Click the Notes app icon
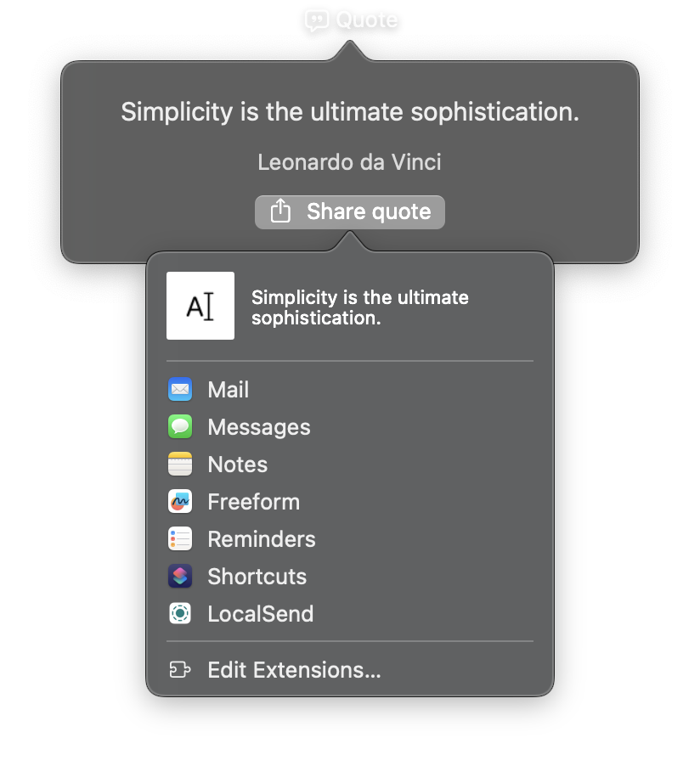The height and width of the screenshot is (766, 700). click(x=180, y=464)
